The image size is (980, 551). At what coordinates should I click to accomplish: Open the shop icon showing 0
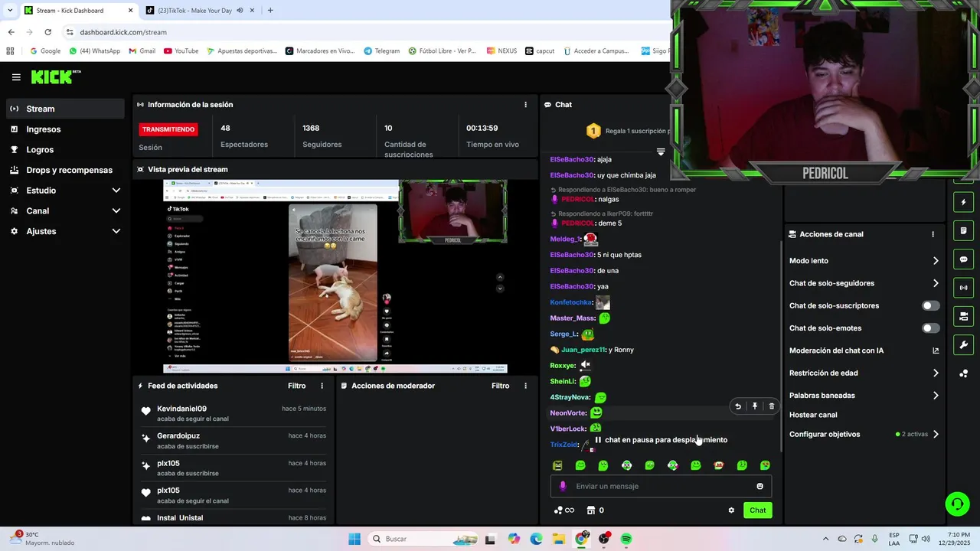(x=596, y=510)
